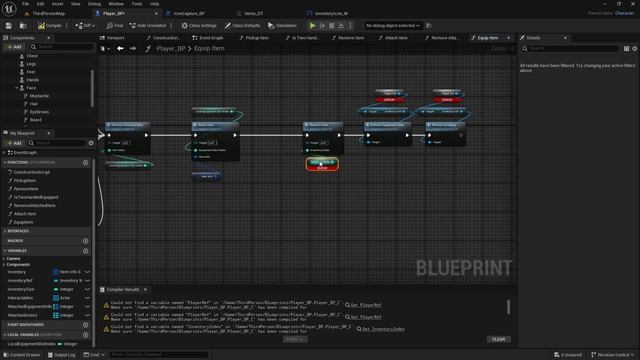
Task: Click Add in the My Blueprint panel
Action: [14, 143]
